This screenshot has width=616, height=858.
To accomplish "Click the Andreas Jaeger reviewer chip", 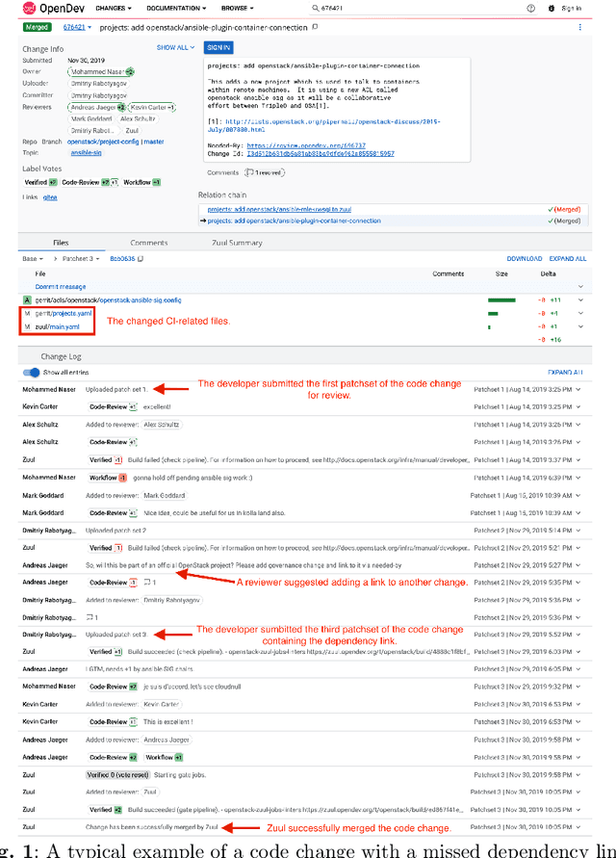I will point(97,107).
